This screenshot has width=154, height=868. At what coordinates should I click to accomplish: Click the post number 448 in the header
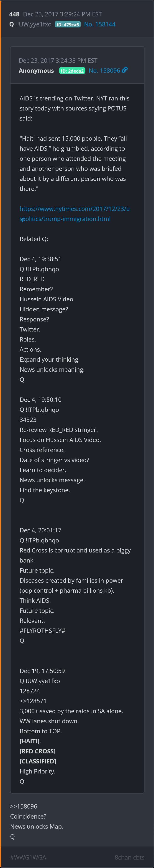click(x=14, y=14)
